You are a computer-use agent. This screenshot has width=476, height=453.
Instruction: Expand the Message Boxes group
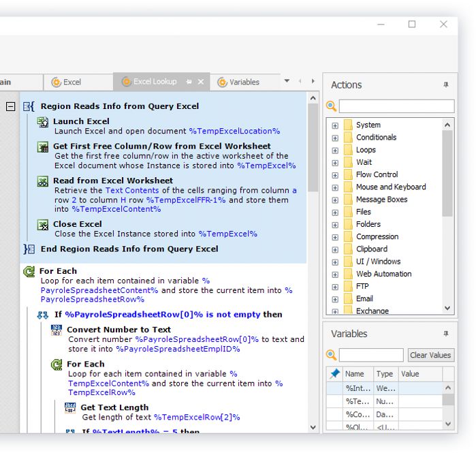pyautogui.click(x=335, y=200)
